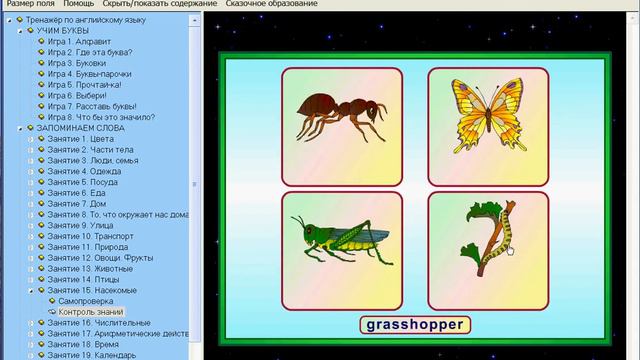Click tree panel scroll up arrow

[x=195, y=21]
